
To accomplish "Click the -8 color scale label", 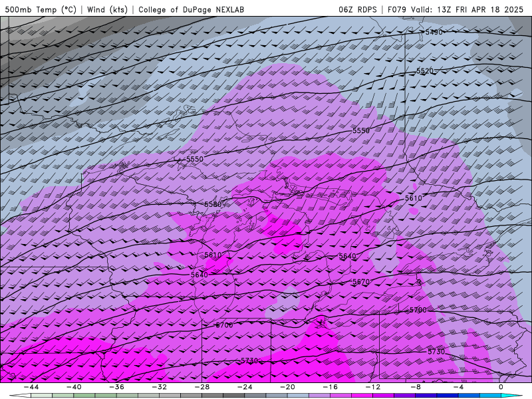I will coord(416,387).
